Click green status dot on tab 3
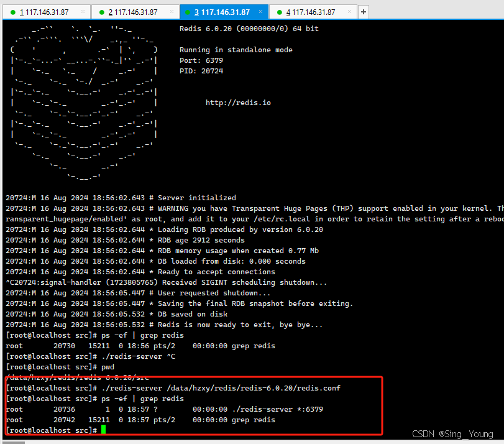Viewport: 504px width, 444px height. [188, 12]
